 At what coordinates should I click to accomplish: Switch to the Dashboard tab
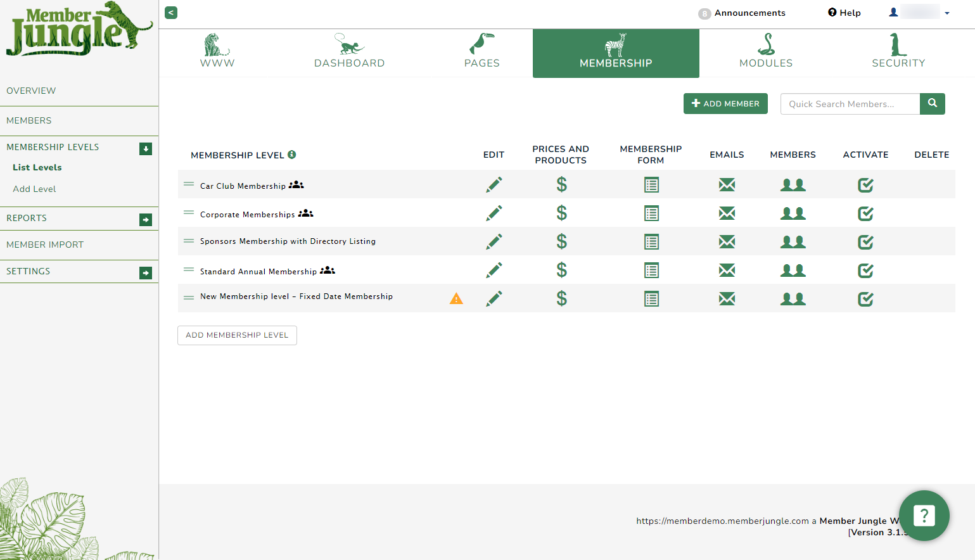click(349, 52)
